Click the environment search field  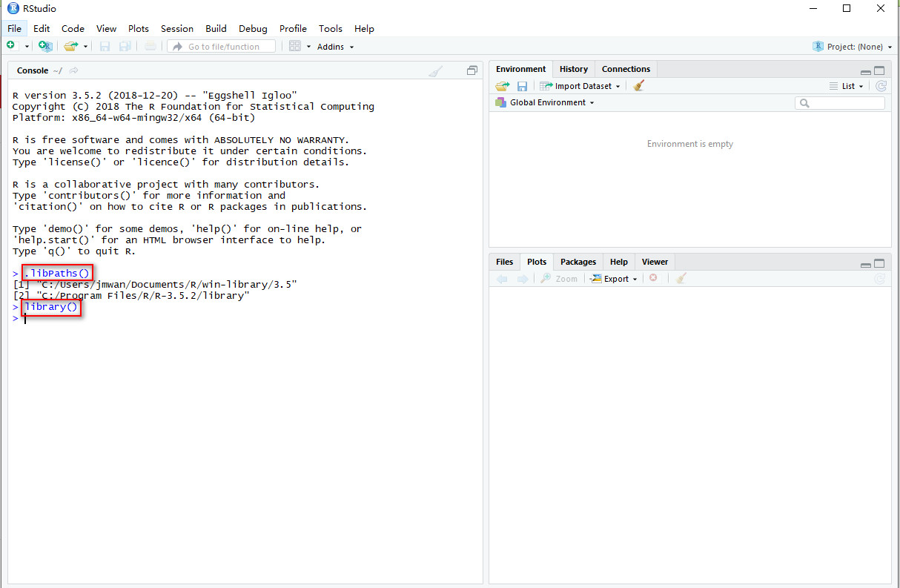click(840, 103)
